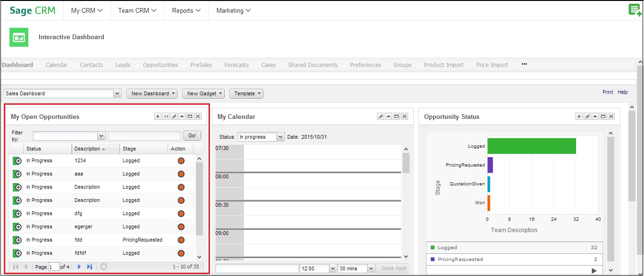Click next arrow in Opportunity Status legend
This screenshot has height=276, width=644.
point(594,271)
